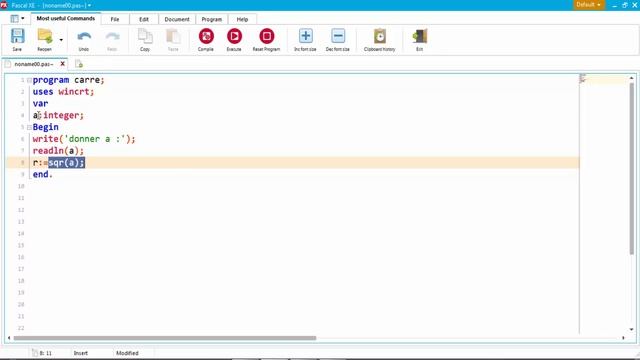Image resolution: width=640 pixels, height=360 pixels.
Task: Click the horizontal scroll left arrow
Action: tap(9, 338)
